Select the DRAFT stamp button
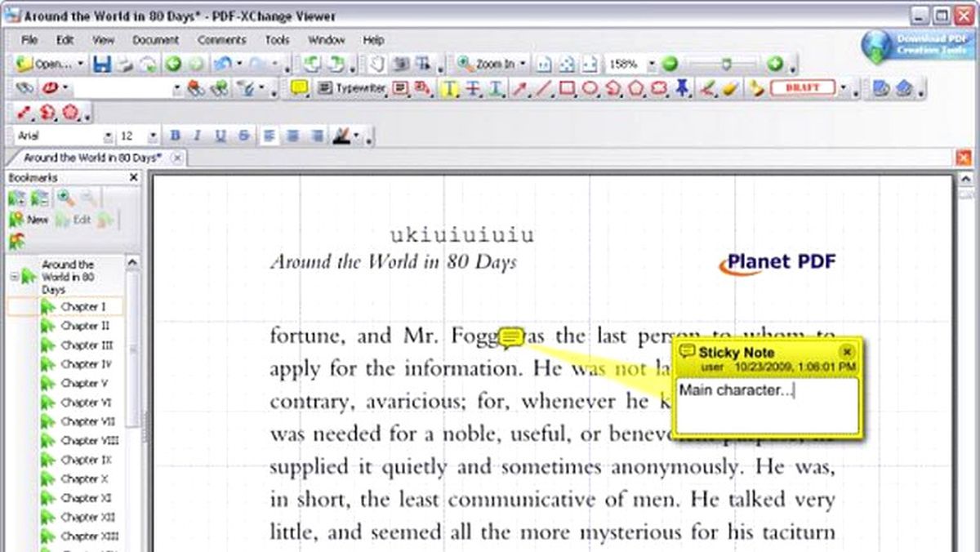Viewport: 980px width, 552px height. tap(803, 87)
